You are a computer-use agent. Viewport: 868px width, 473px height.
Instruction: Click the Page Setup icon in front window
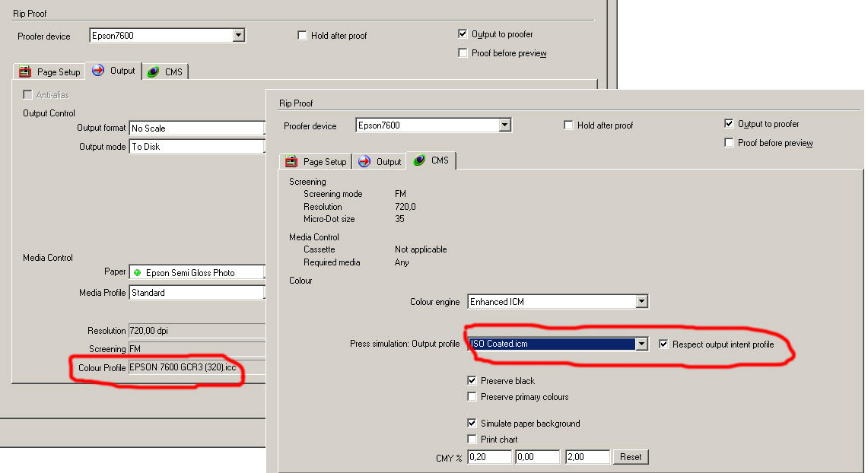(x=291, y=161)
